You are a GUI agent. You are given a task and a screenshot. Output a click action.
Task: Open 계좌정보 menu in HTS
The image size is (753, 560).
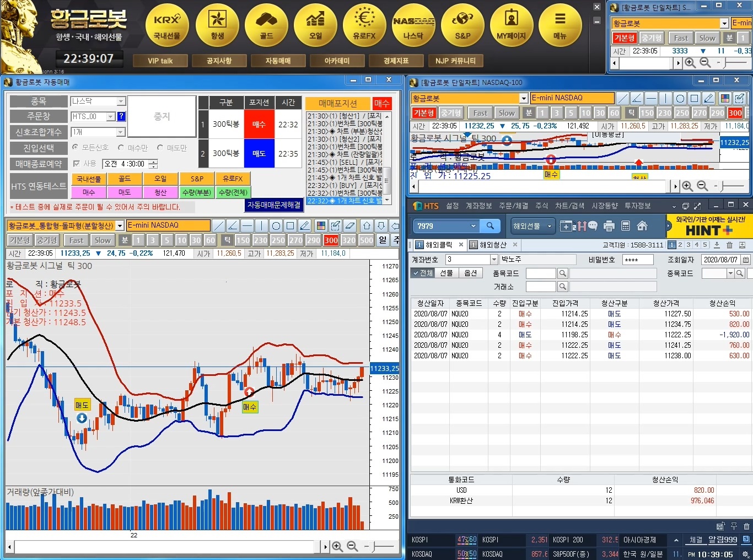(x=478, y=206)
